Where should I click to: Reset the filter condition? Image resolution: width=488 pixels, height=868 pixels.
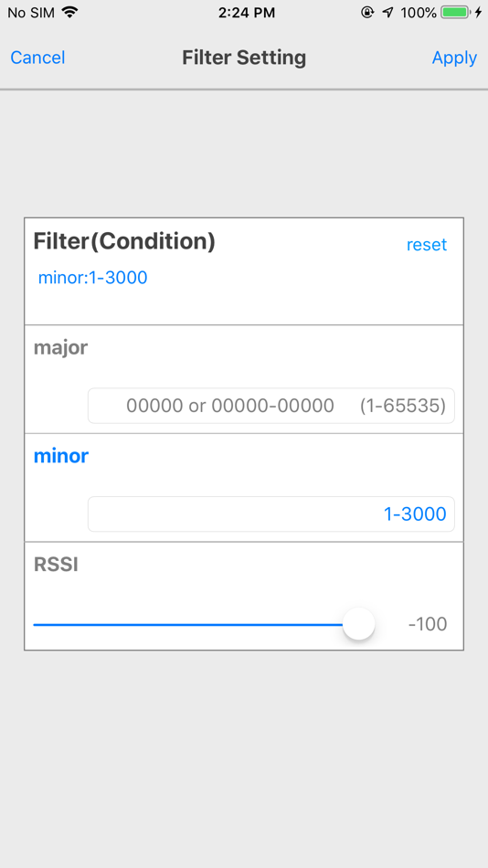point(427,245)
